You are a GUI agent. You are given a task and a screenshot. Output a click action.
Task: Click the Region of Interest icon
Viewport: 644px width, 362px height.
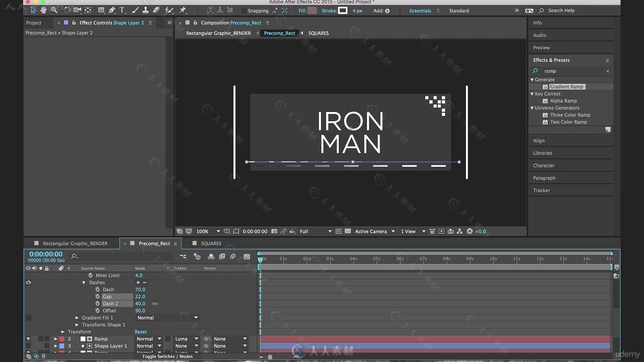point(236,231)
